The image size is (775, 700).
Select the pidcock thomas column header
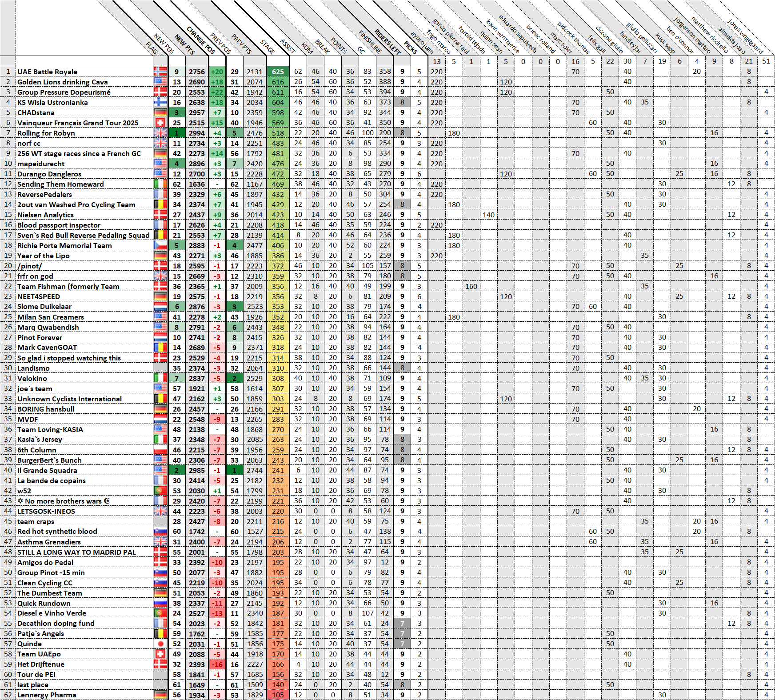tap(573, 38)
